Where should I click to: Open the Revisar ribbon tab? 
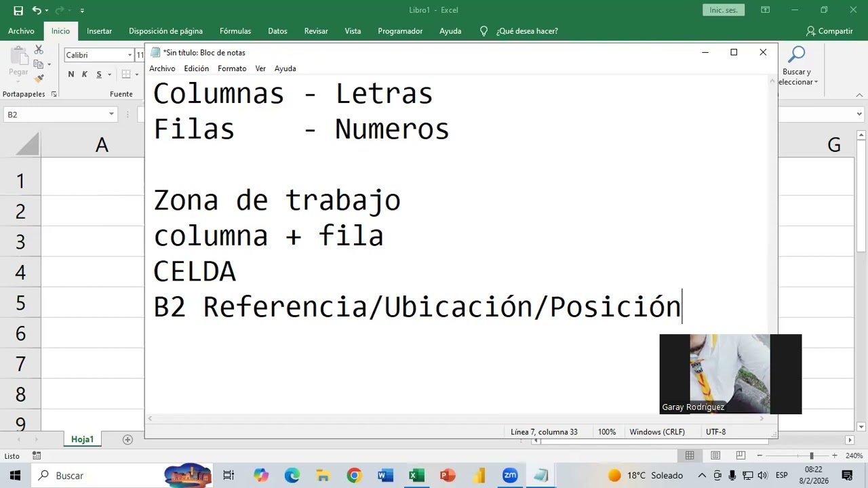pyautogui.click(x=316, y=31)
